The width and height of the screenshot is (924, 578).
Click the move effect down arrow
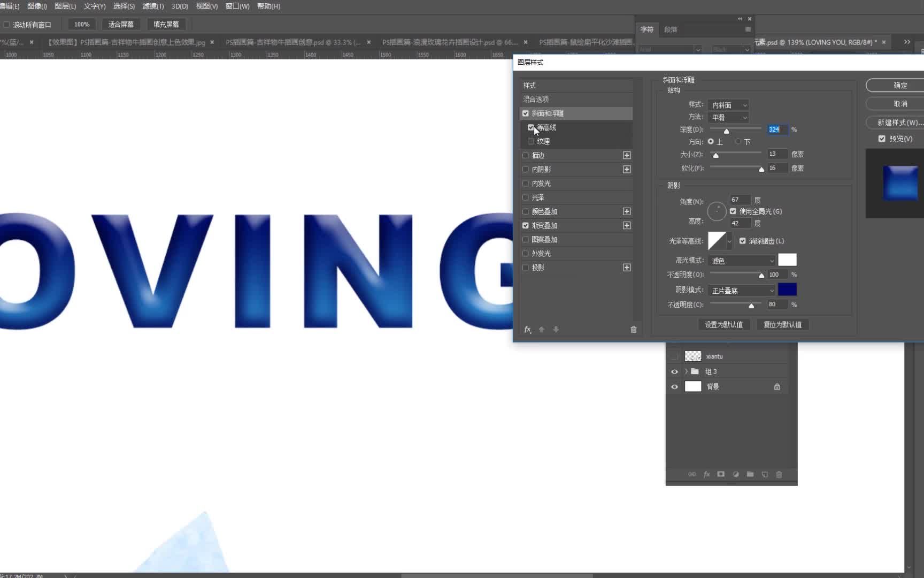tap(556, 330)
